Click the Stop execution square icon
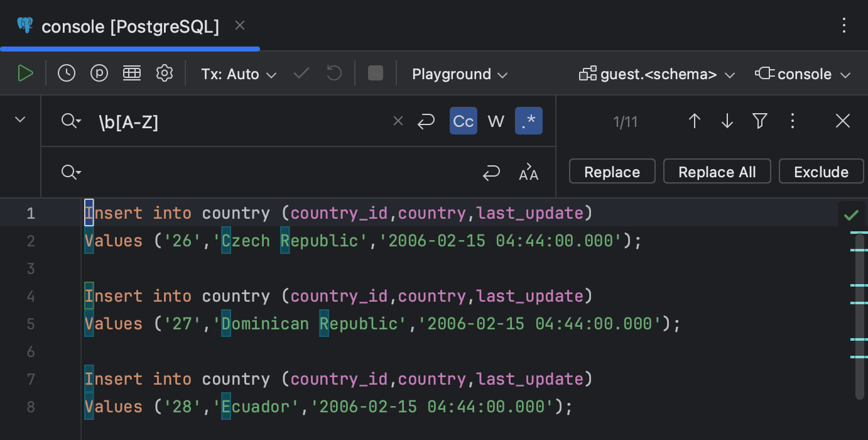Image resolution: width=868 pixels, height=440 pixels. click(376, 74)
